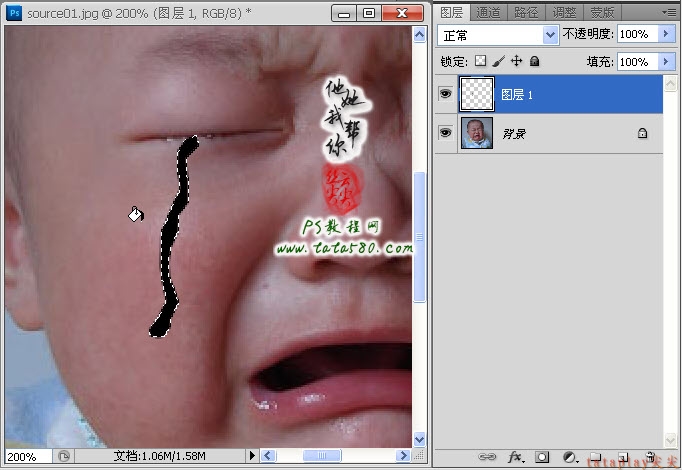Select the 背景 layer name
Viewport: 682px width, 470px height.
coord(514,133)
